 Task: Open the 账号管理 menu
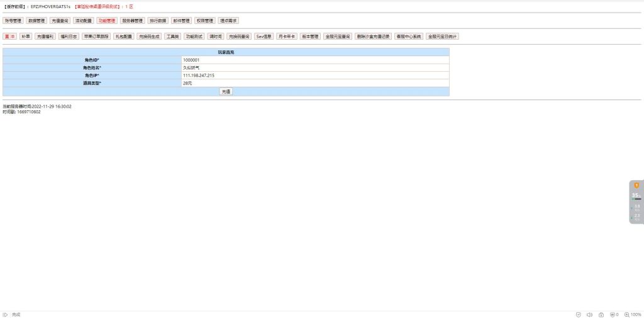(13, 21)
